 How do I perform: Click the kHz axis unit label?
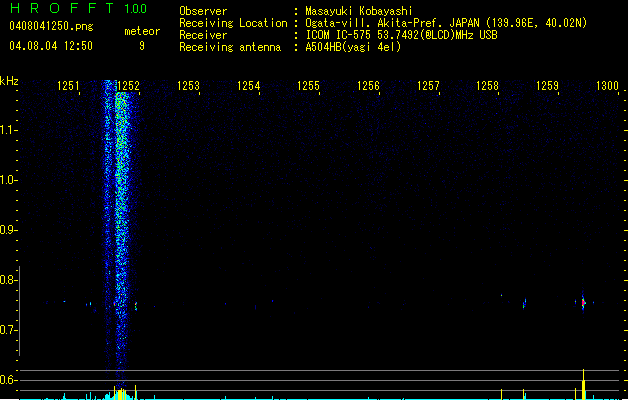coord(9,81)
